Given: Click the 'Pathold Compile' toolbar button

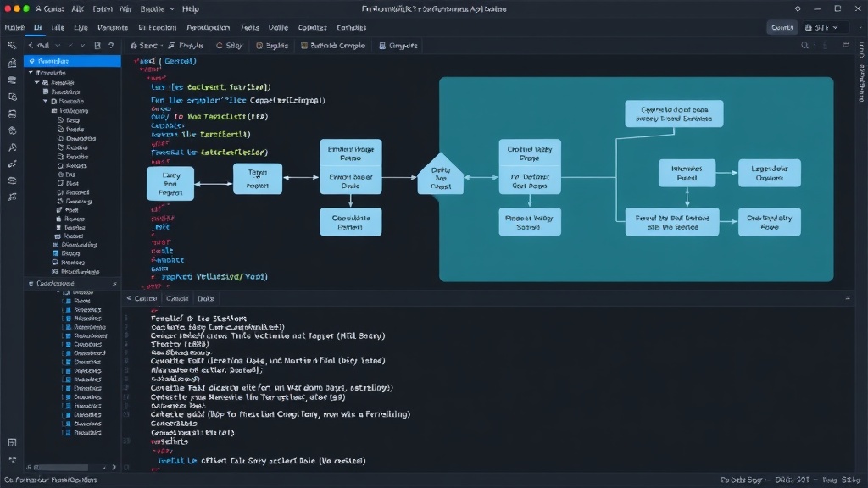Looking at the screenshot, I should tap(333, 46).
